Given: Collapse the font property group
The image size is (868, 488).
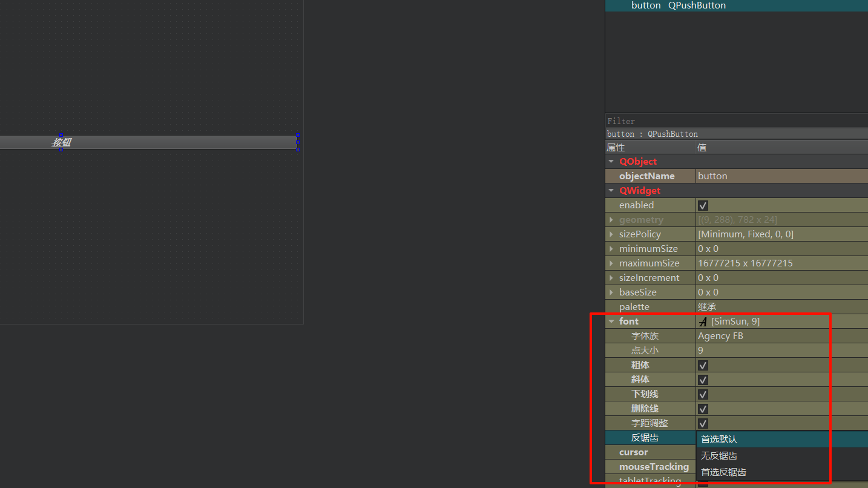Looking at the screenshot, I should tap(611, 321).
